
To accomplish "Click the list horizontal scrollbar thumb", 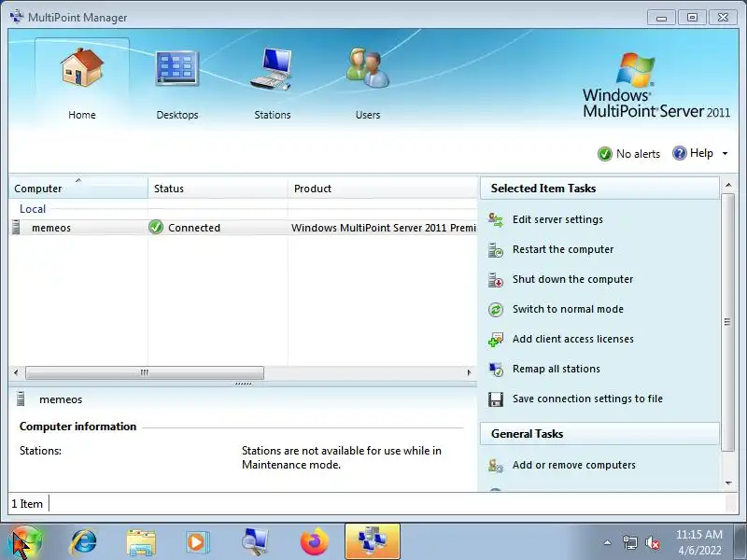I will point(145,372).
